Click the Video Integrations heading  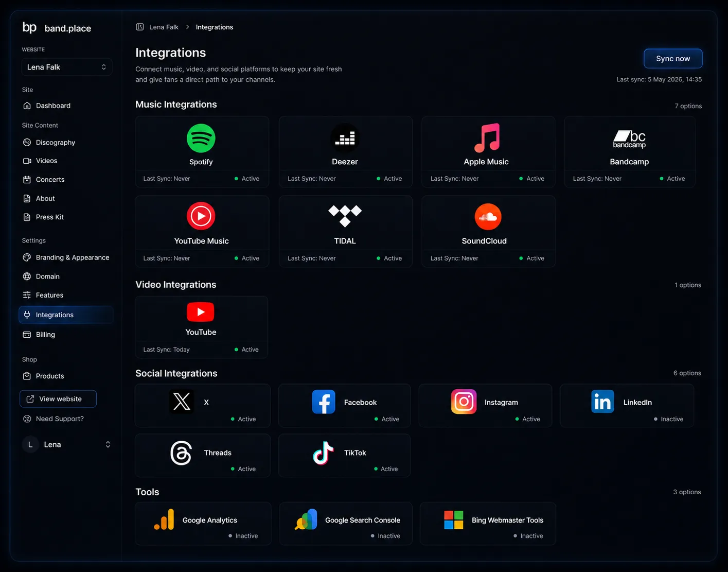click(x=176, y=285)
